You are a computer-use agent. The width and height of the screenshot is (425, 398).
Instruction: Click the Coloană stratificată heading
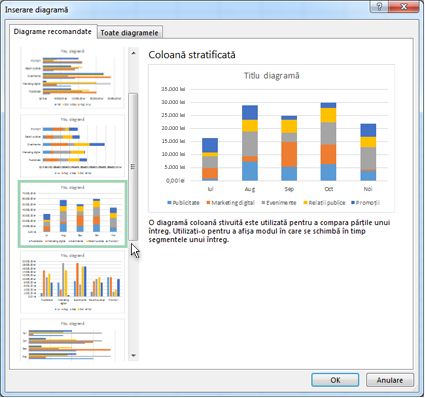[x=192, y=55]
